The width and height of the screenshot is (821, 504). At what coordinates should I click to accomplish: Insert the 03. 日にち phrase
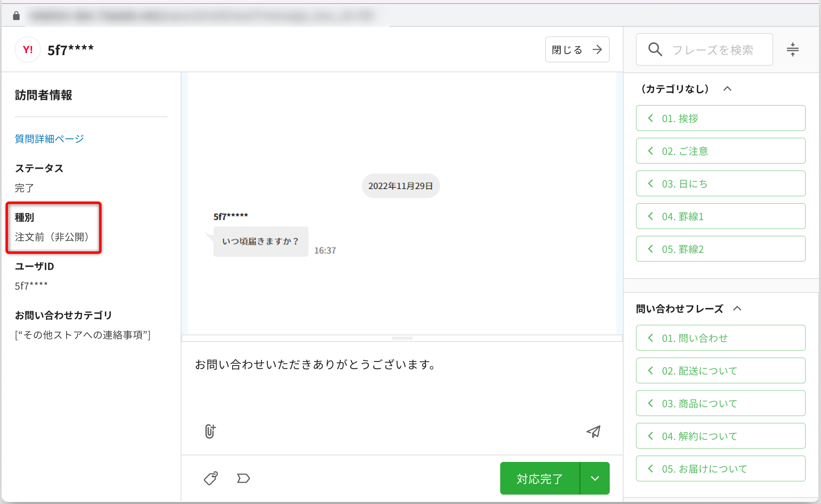click(720, 184)
